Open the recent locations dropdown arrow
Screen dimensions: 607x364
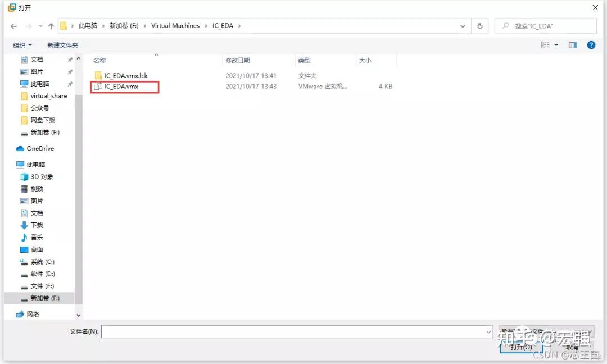pyautogui.click(x=40, y=26)
